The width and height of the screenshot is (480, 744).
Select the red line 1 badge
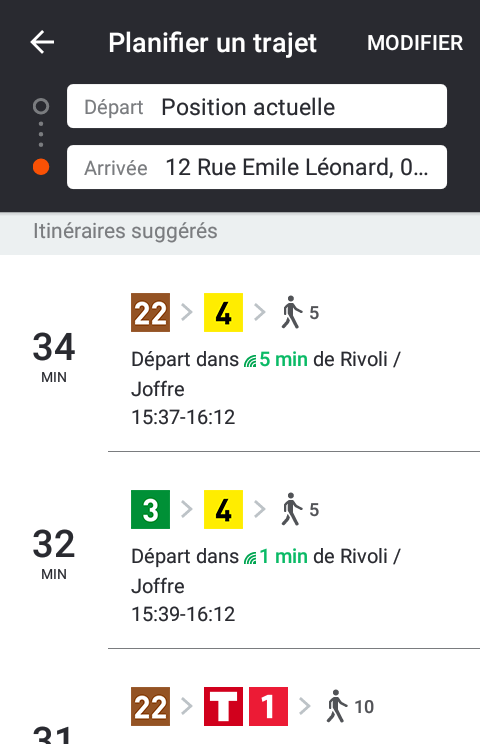click(268, 707)
